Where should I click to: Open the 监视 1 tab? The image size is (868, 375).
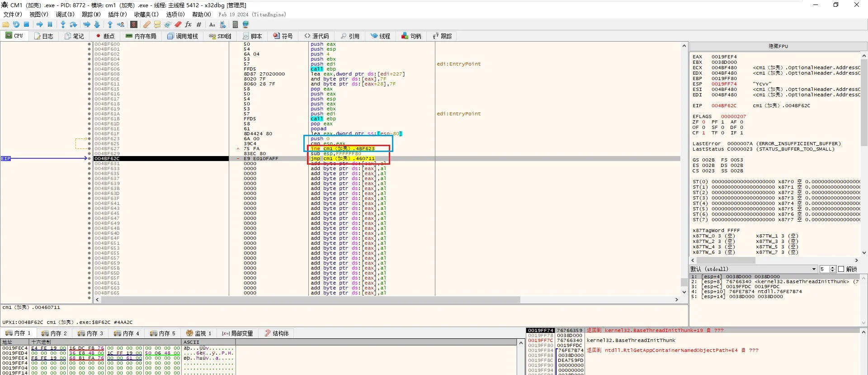point(199,333)
